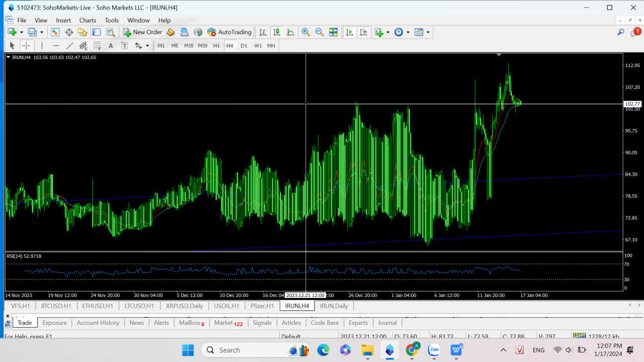Image resolution: width=644 pixels, height=362 pixels.
Task: Switch chart to candlesticks mode
Action: tap(277, 32)
